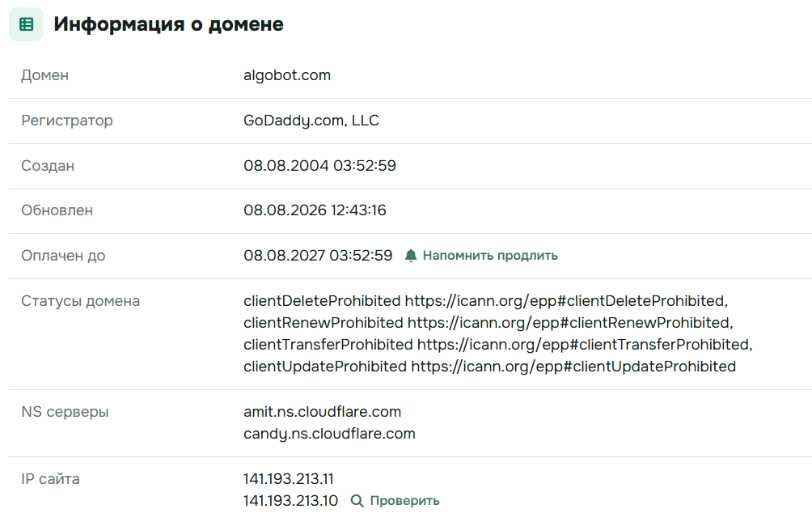Screen dimensions: 812x526
Task: Click the Статусы домена row label
Action: [80, 301]
